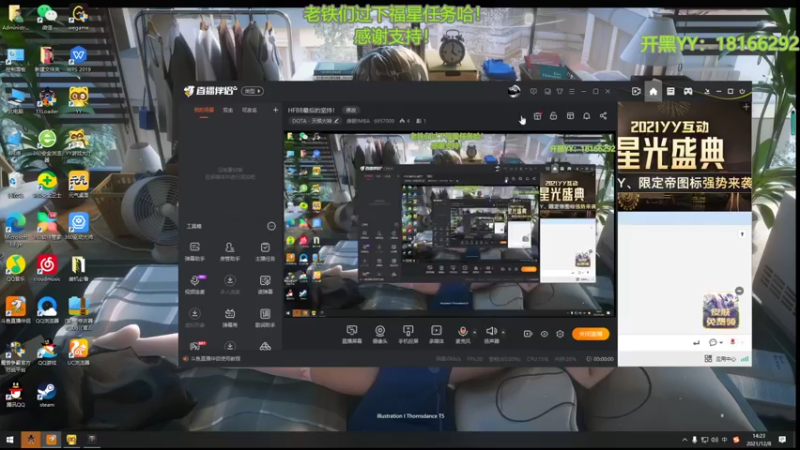Click the YY game controller tab icon

(x=688, y=91)
